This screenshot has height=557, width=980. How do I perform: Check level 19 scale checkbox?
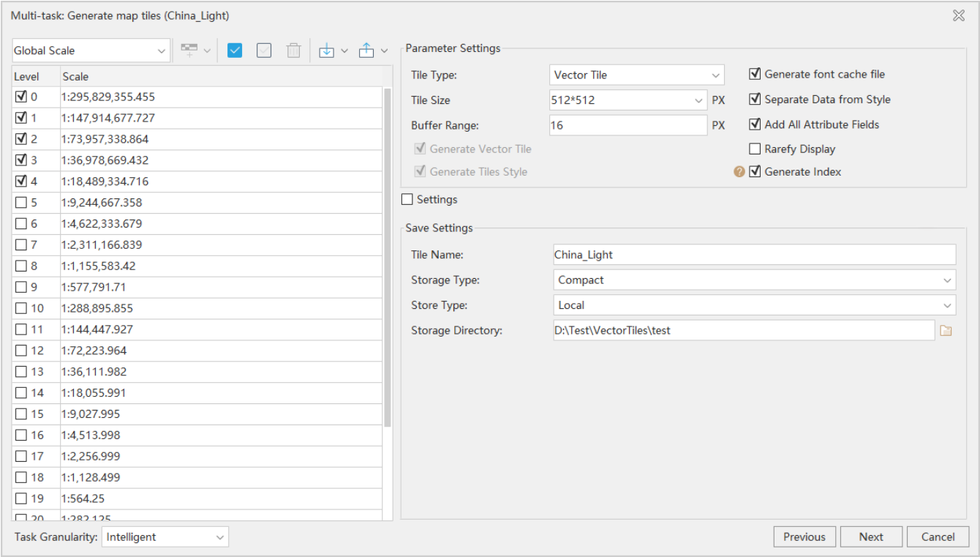[x=20, y=499]
